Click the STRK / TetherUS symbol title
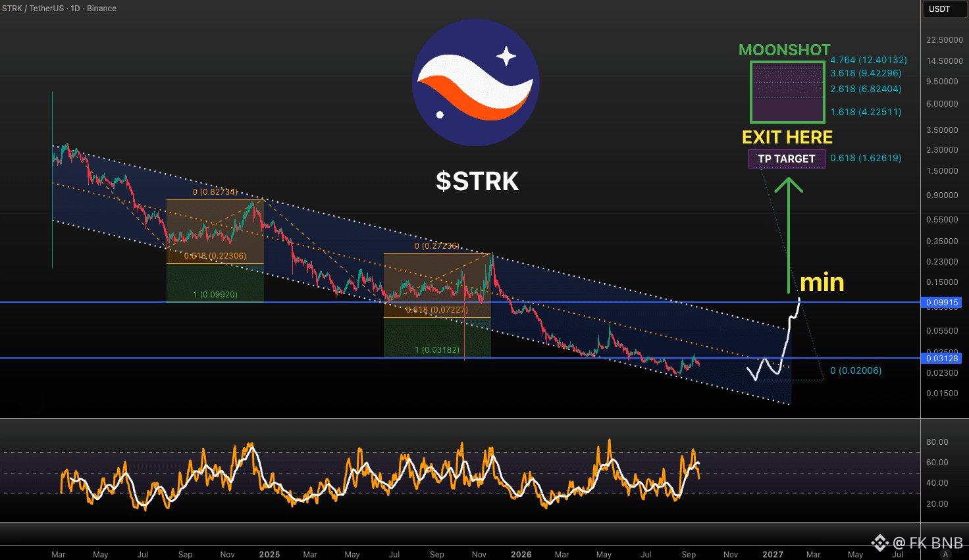This screenshot has width=969, height=560. pyautogui.click(x=32, y=9)
